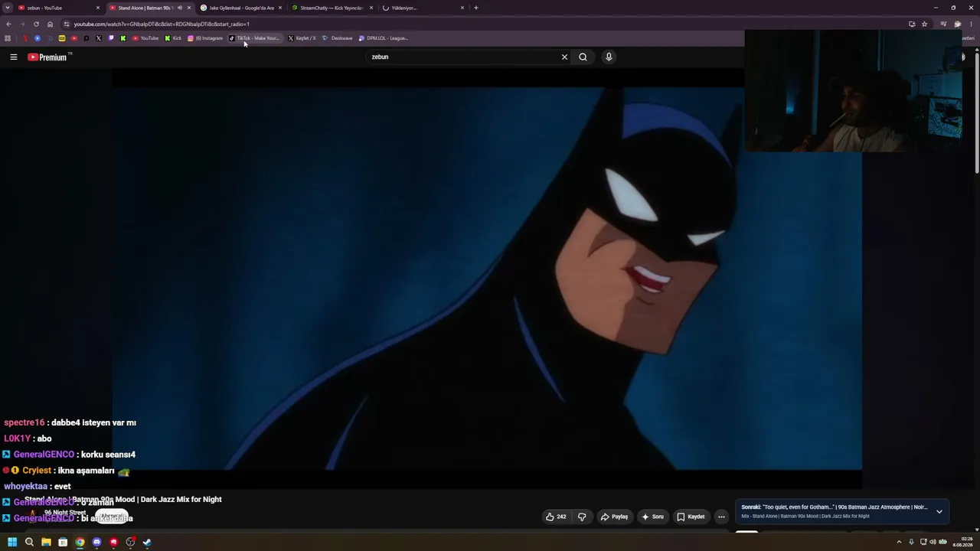Bookmark this page with the star

click(924, 24)
